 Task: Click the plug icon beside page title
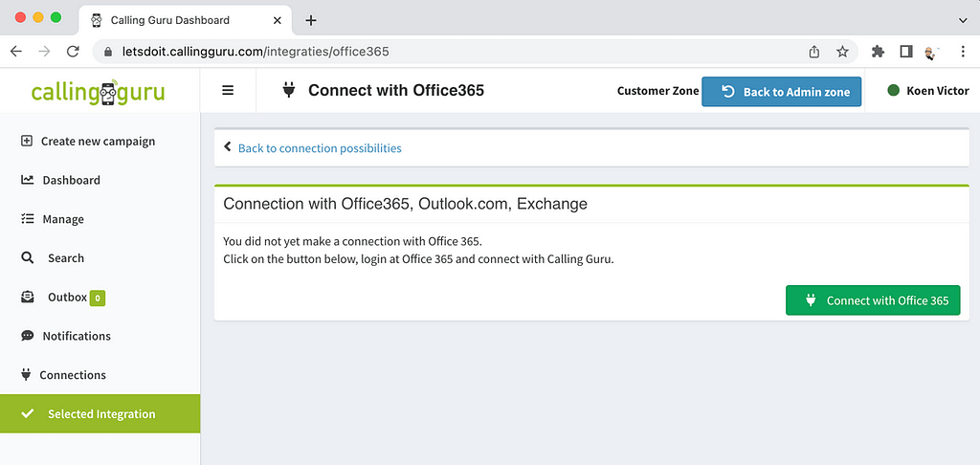[288, 91]
